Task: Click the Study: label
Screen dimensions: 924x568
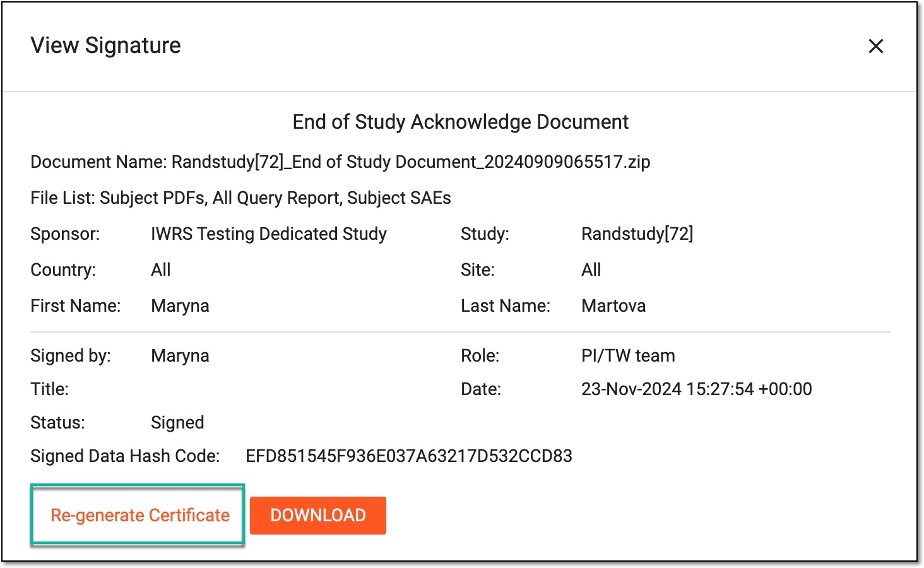Action: pyautogui.click(x=485, y=234)
